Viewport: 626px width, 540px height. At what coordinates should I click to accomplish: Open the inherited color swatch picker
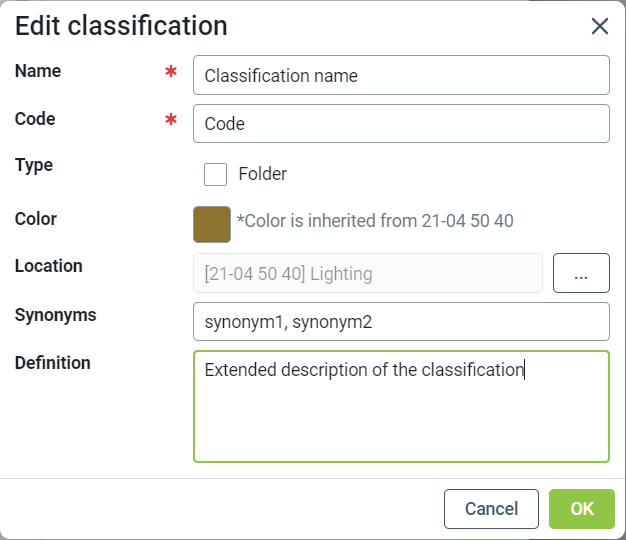(212, 224)
